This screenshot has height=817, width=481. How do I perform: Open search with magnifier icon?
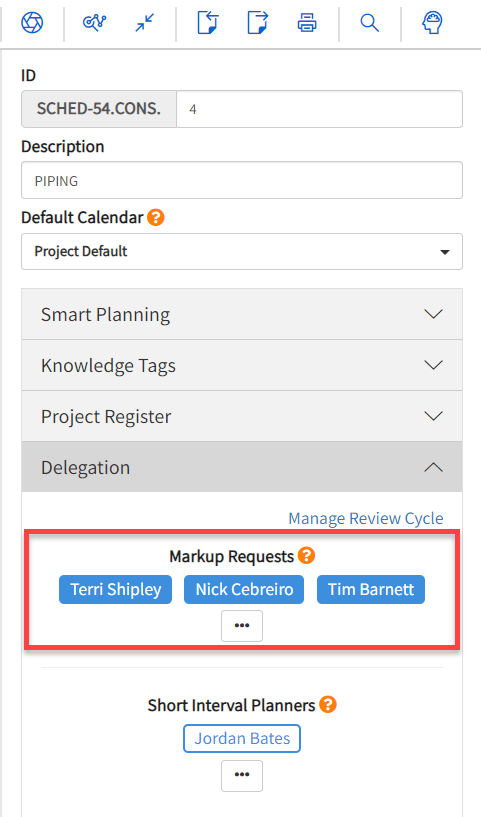coord(369,23)
